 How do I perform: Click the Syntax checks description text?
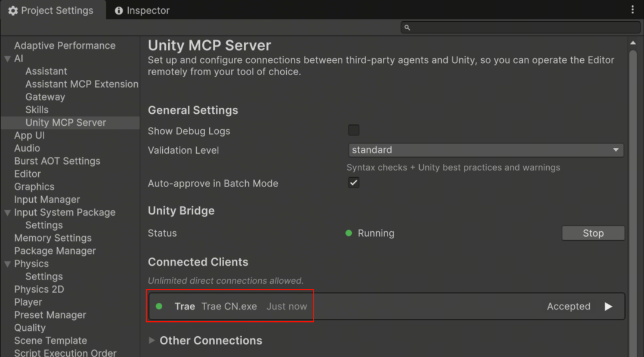click(x=453, y=167)
